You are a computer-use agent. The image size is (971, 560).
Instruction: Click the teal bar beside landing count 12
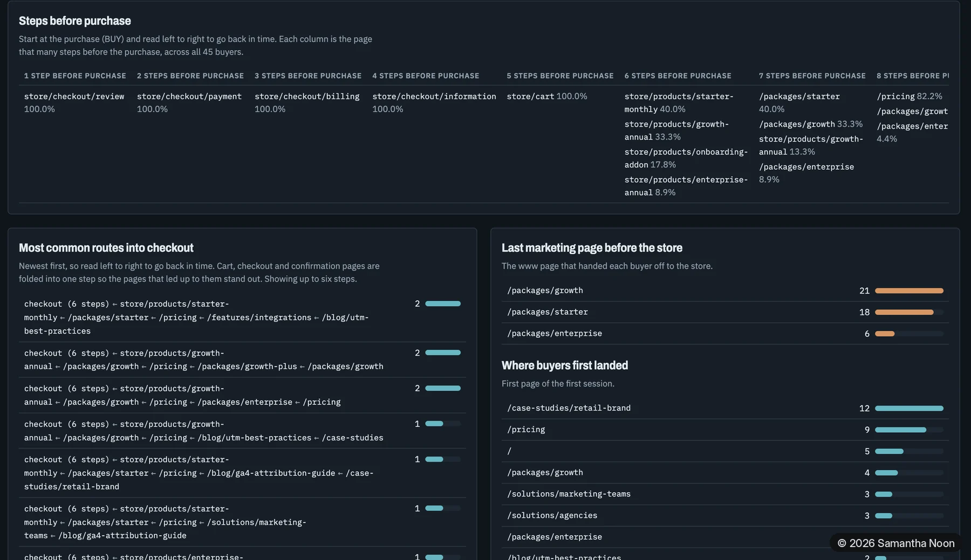[909, 408]
